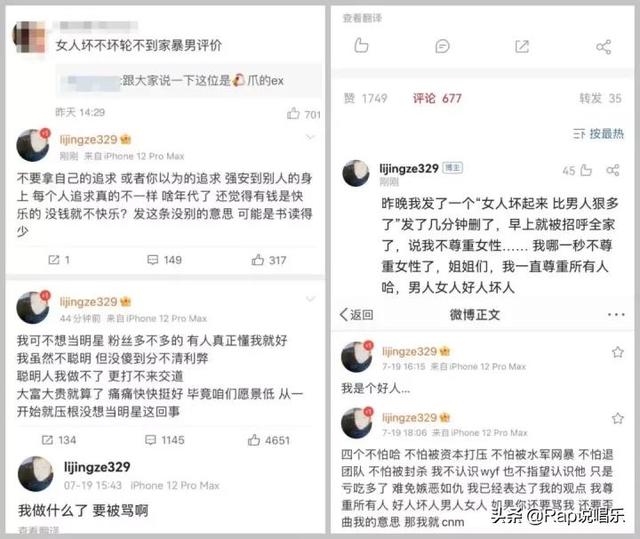Open lijingze329 avatar beside the 07-19 15:43 post

pos(36,474)
